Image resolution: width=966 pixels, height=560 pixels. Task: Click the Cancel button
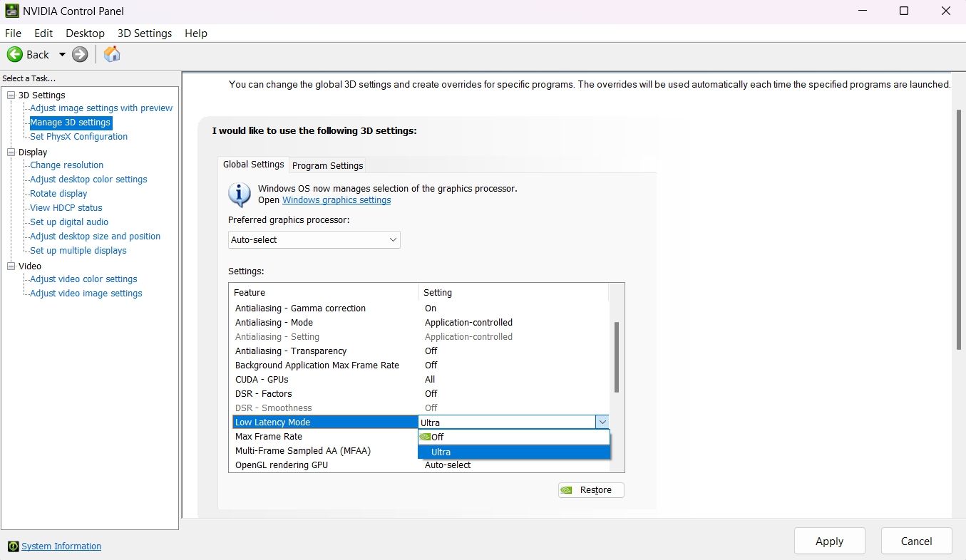[916, 541]
